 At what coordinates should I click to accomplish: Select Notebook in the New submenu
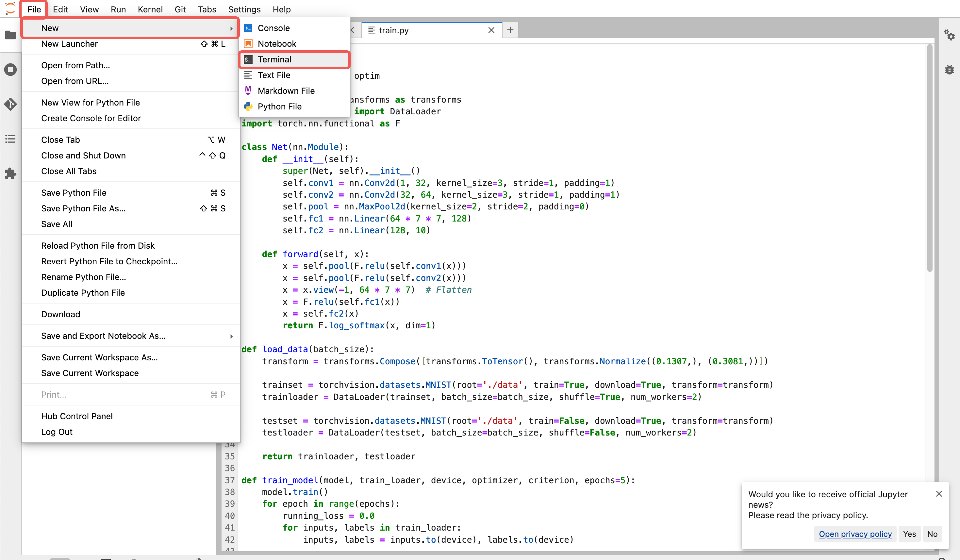click(x=294, y=44)
